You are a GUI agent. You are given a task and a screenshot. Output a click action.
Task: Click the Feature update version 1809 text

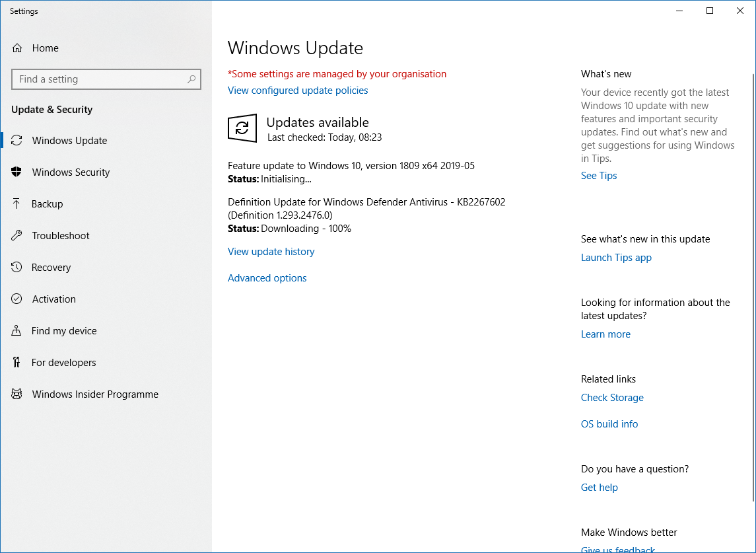[x=351, y=166]
